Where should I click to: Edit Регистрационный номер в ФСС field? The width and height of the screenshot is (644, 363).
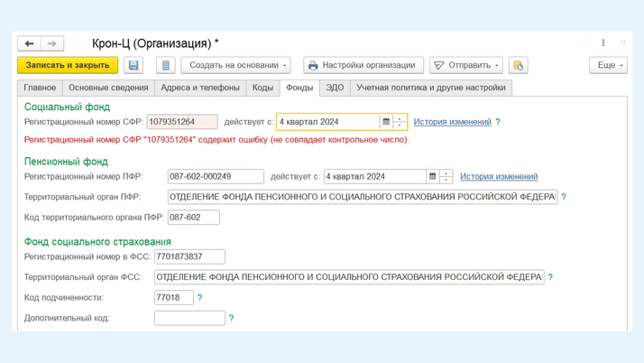pyautogui.click(x=189, y=256)
